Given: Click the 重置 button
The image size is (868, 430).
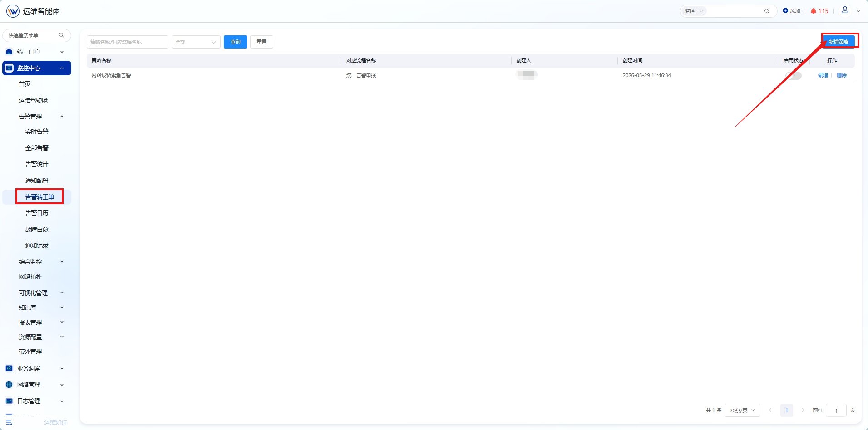Looking at the screenshot, I should (x=261, y=42).
